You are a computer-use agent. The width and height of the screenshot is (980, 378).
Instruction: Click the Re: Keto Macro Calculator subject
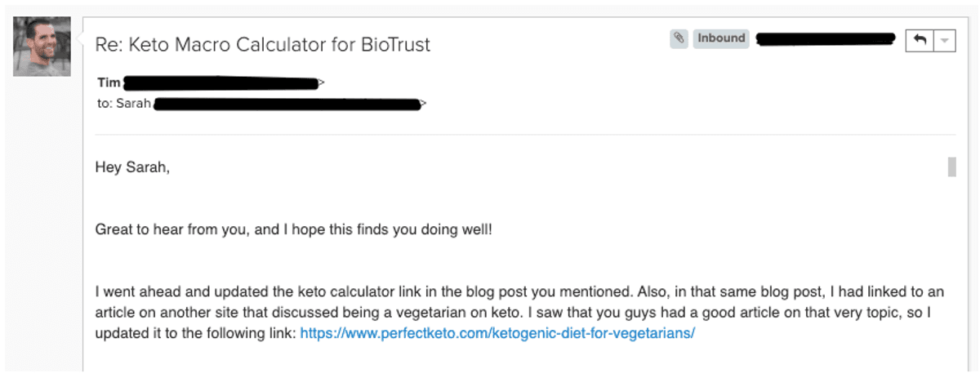[263, 45]
